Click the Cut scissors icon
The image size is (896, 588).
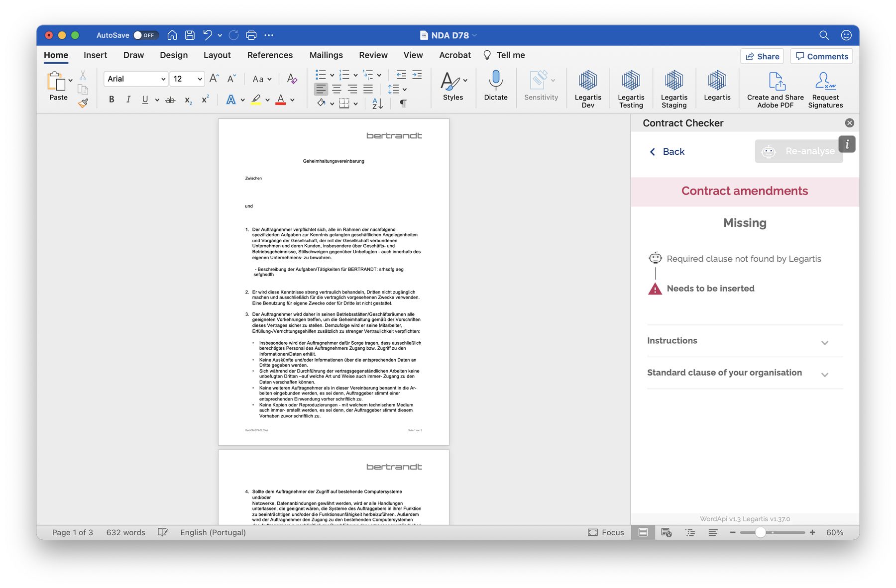83,75
